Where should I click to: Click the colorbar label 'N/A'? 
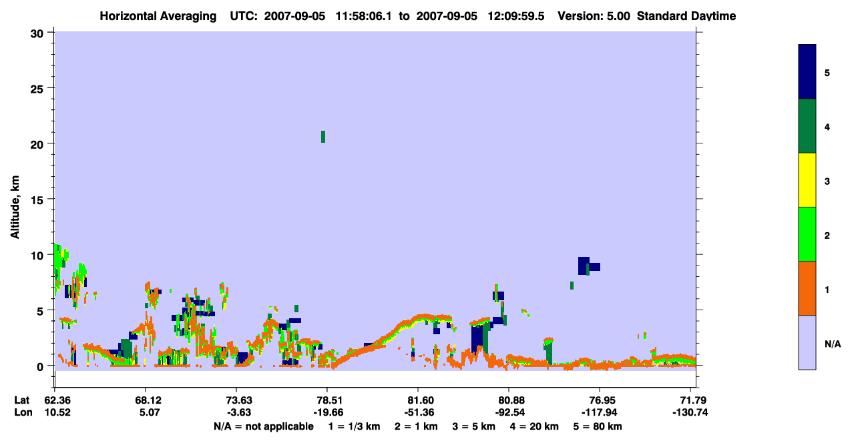coord(833,344)
